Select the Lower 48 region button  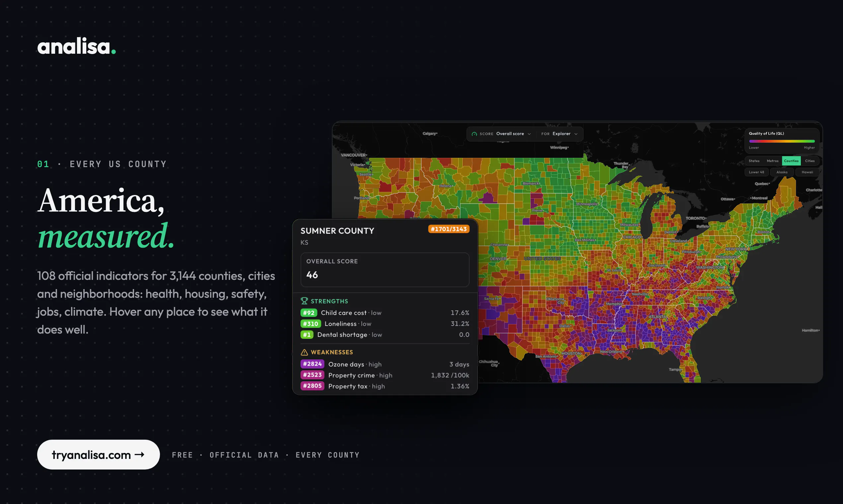click(756, 172)
